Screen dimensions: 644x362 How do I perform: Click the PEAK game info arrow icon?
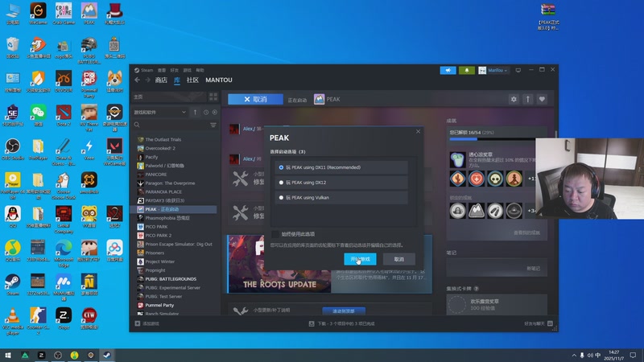point(528,99)
